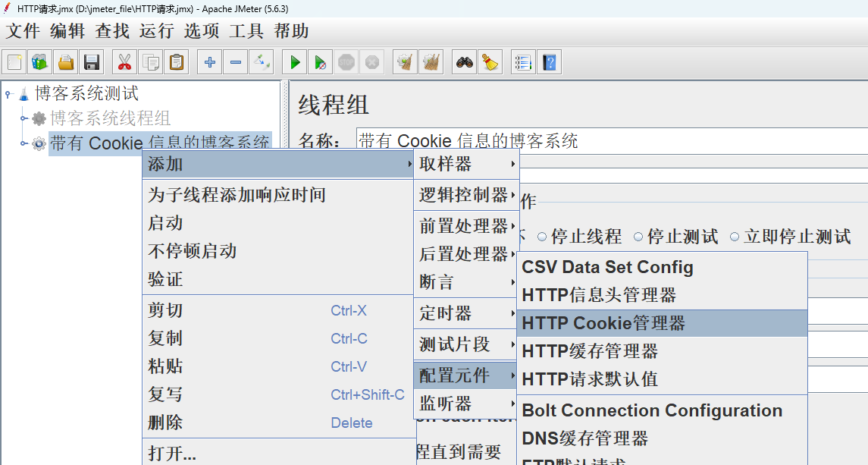Save the test plan with floppy icon
The width and height of the screenshot is (868, 465).
pyautogui.click(x=91, y=62)
